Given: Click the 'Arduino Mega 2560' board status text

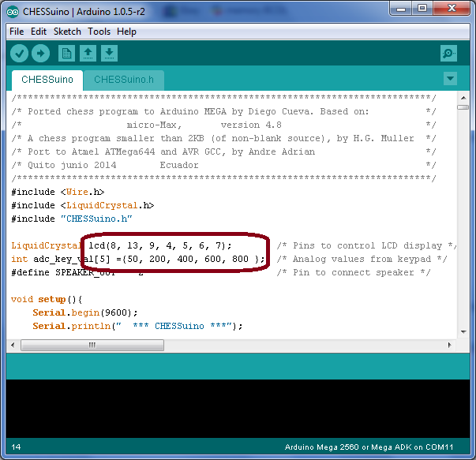Looking at the screenshot, I should click(369, 447).
